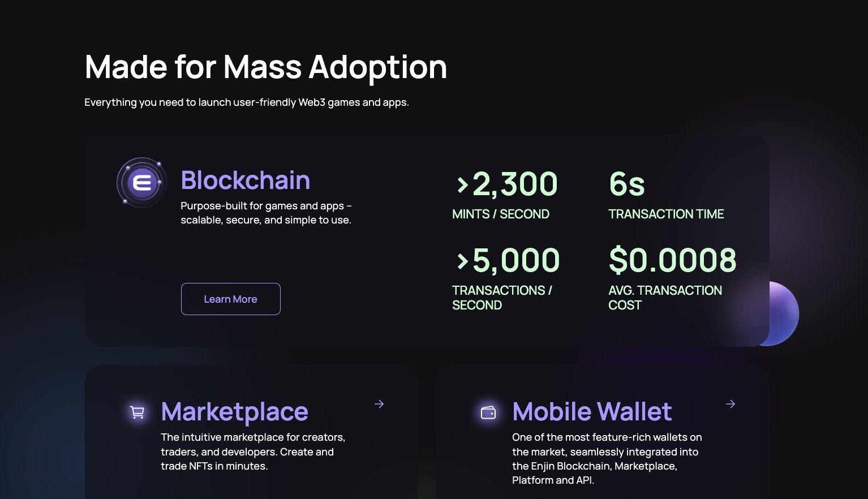The width and height of the screenshot is (868, 499).
Task: Click the Made for Mass Adoption heading
Action: click(265, 67)
